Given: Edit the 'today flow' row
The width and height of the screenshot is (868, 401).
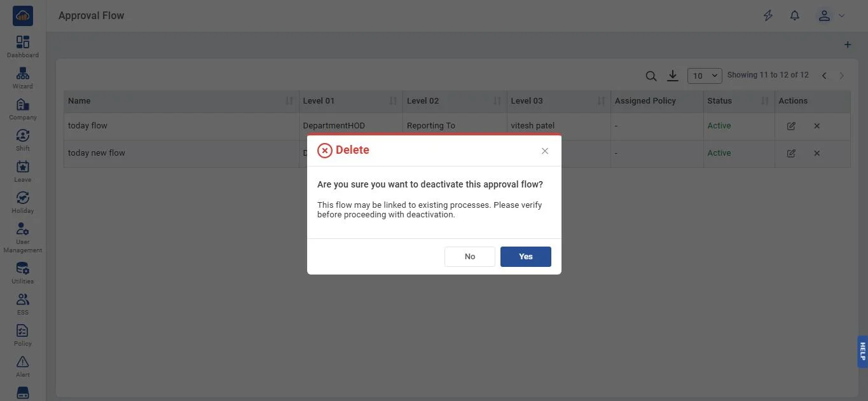Looking at the screenshot, I should [791, 126].
